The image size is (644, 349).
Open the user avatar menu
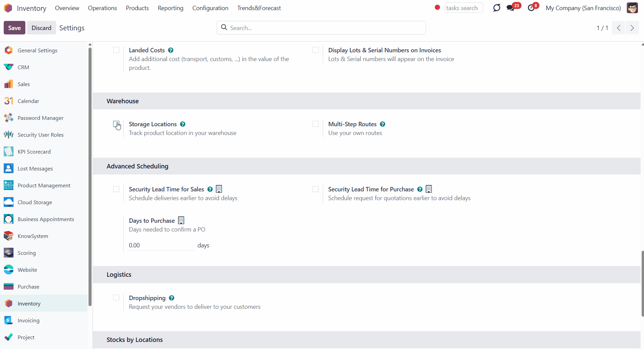point(632,8)
